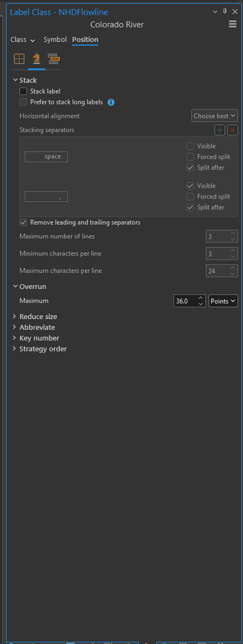Toggle Visible for the comma separator

(190, 186)
